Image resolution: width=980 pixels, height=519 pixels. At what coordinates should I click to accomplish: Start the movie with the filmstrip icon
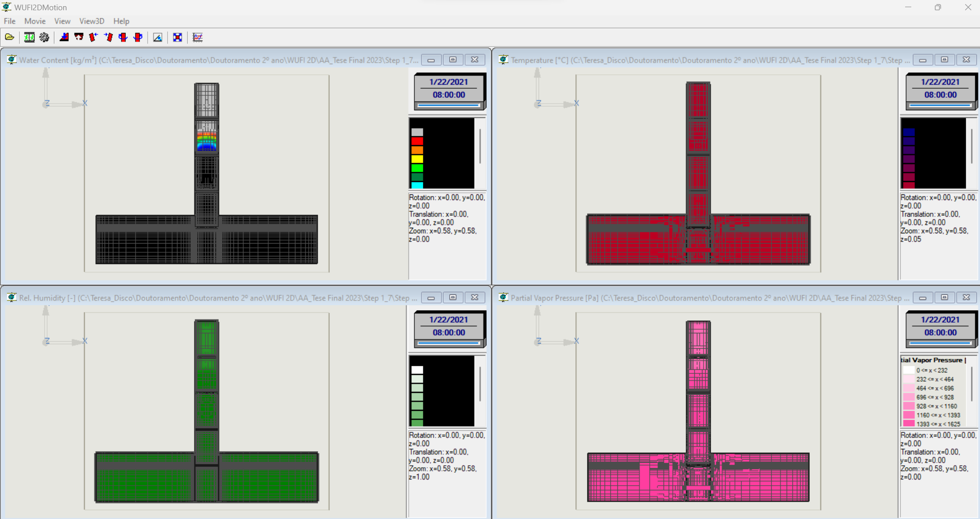pos(29,37)
